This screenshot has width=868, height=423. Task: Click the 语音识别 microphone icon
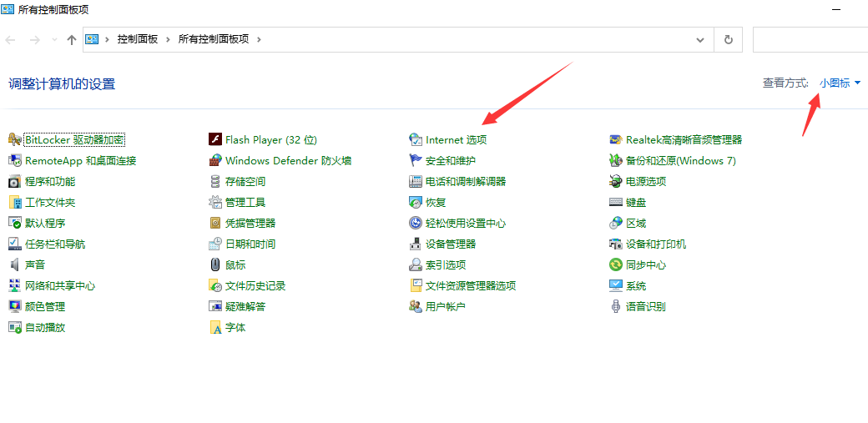[x=616, y=306]
